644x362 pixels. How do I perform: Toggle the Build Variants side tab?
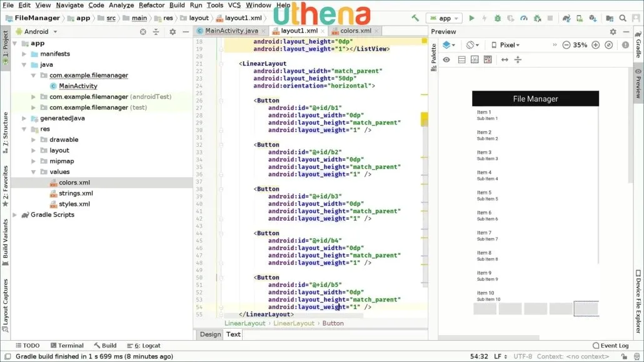tap(6, 242)
